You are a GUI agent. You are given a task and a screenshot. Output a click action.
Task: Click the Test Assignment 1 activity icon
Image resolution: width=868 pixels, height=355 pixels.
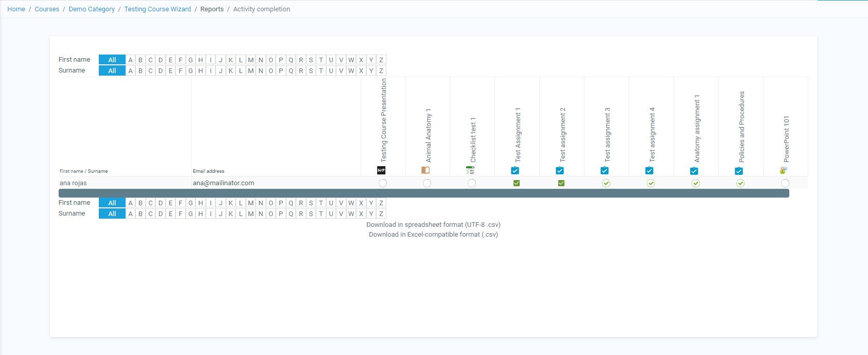[515, 171]
